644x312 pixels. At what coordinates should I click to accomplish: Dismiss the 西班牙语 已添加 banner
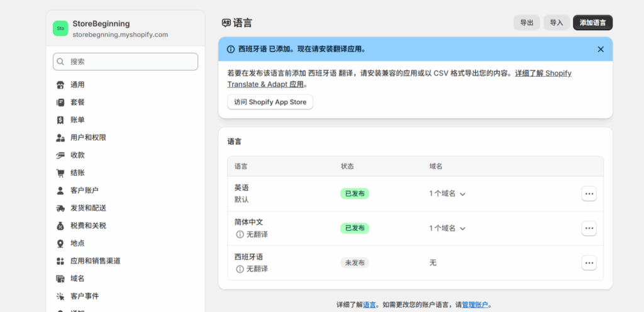tap(600, 49)
